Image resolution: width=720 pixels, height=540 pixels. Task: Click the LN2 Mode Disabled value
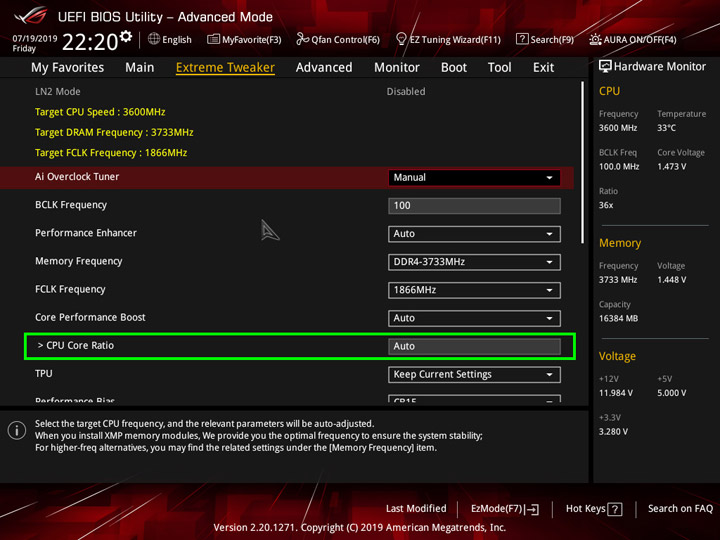[x=405, y=91]
